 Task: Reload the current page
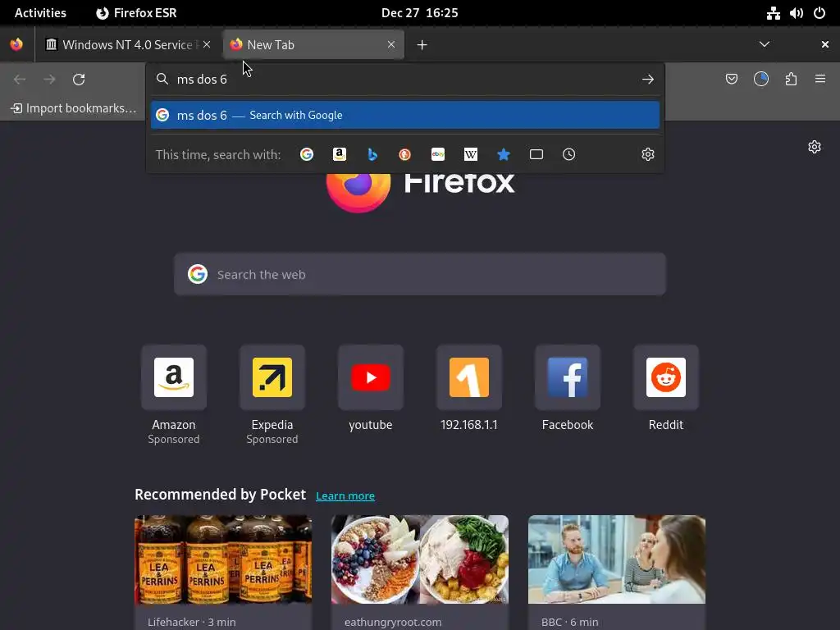tap(79, 80)
